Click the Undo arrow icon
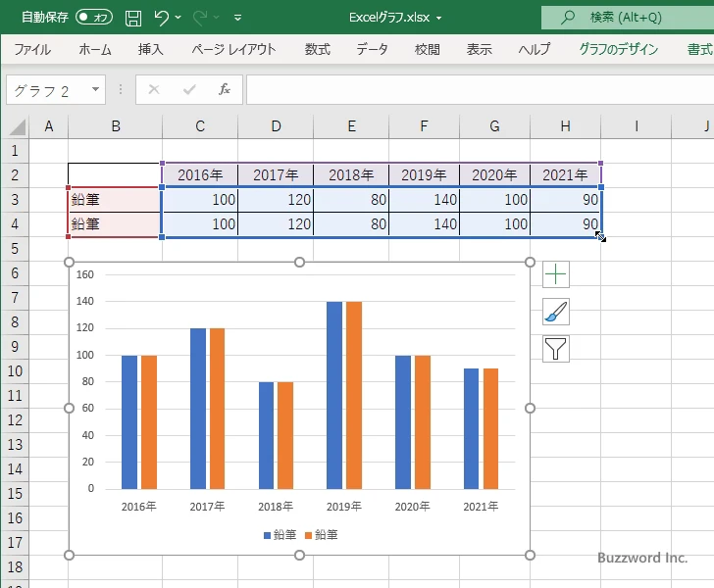 pyautogui.click(x=161, y=18)
